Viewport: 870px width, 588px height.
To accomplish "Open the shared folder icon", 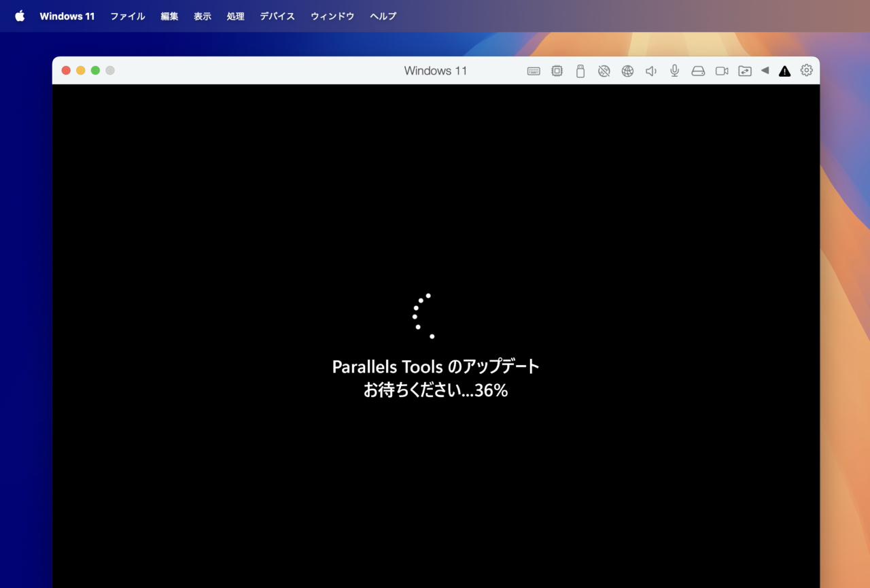I will coord(745,71).
